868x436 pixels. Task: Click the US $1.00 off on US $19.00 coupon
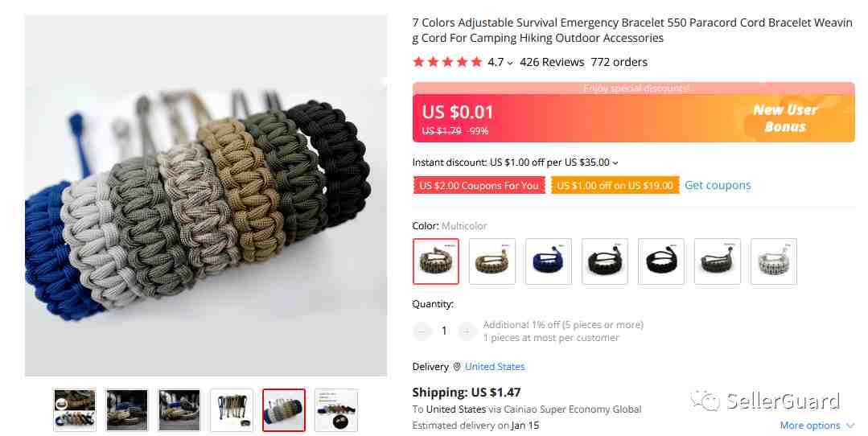click(615, 185)
